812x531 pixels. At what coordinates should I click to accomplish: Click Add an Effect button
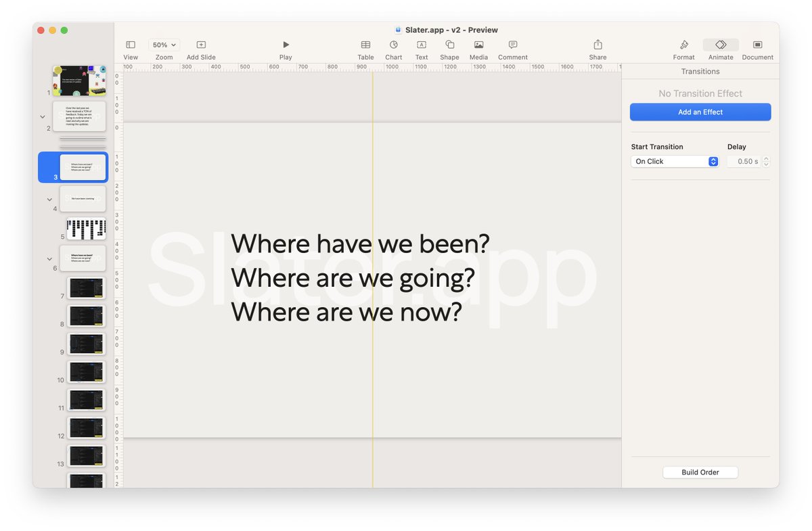click(x=700, y=112)
